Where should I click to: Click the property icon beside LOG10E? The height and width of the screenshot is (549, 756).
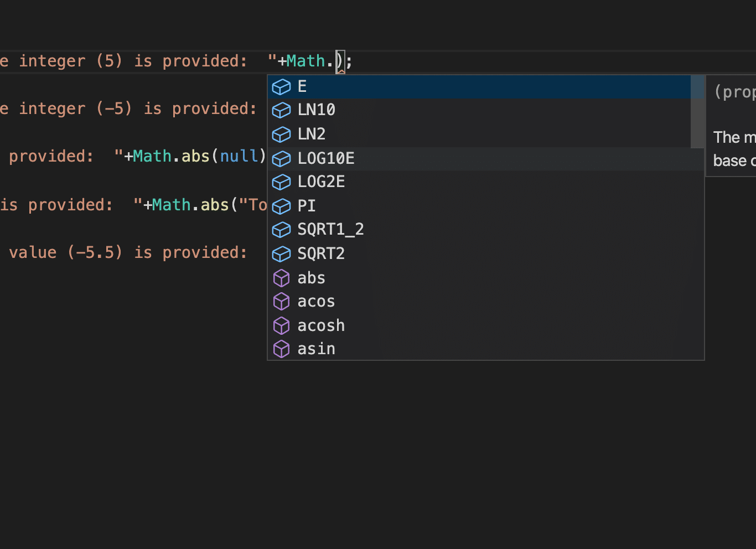coord(282,159)
